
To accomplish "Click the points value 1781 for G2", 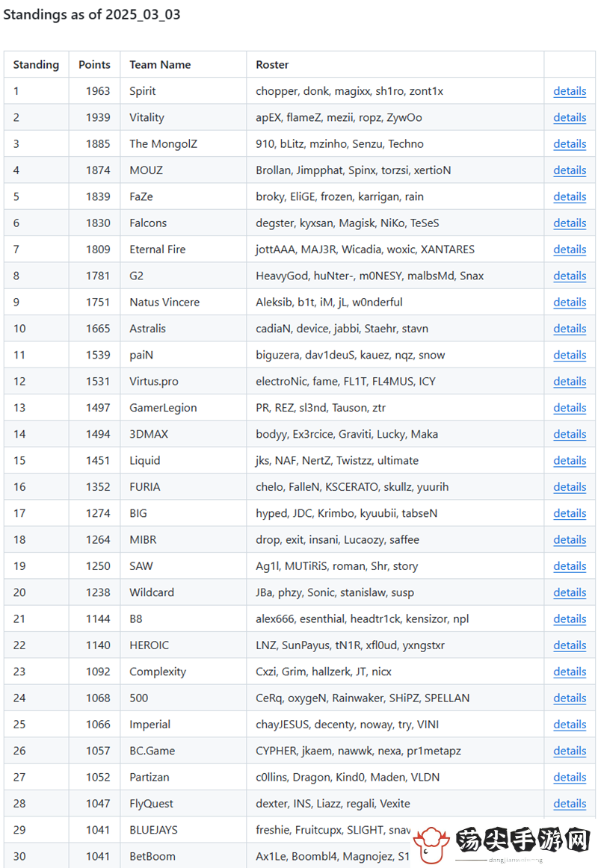I will click(x=98, y=276).
